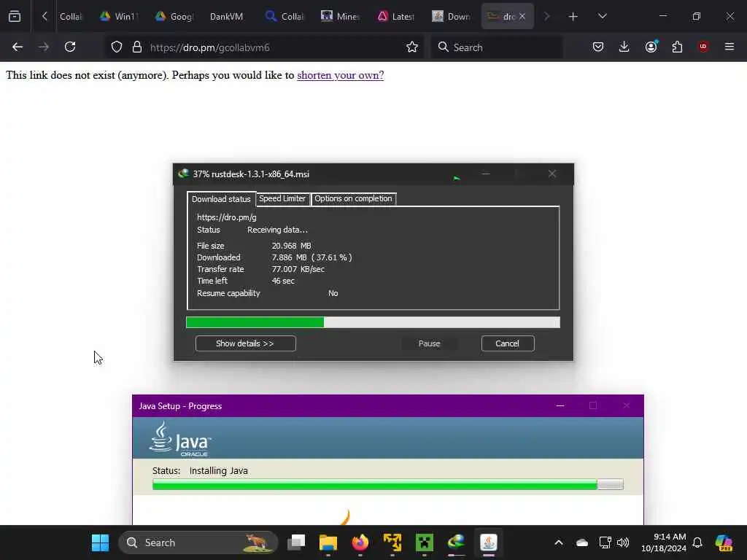Focus the browser Search box

(x=496, y=47)
